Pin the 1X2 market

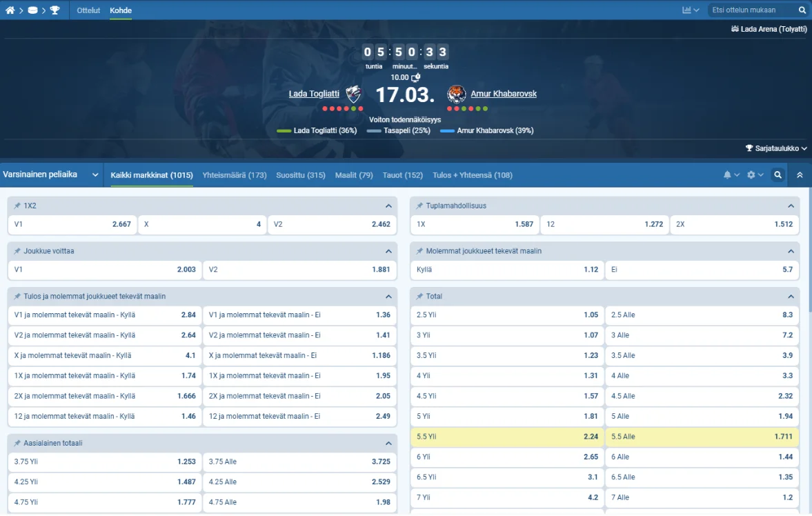(17, 206)
